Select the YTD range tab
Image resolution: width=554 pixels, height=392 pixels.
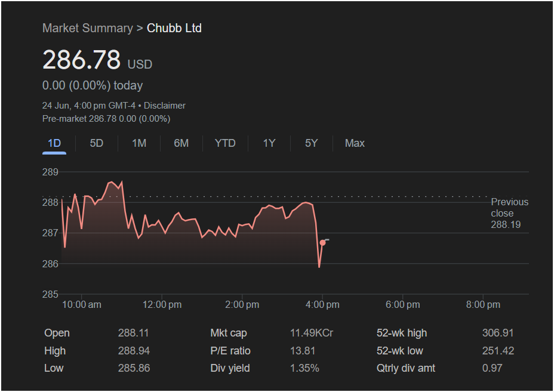225,143
